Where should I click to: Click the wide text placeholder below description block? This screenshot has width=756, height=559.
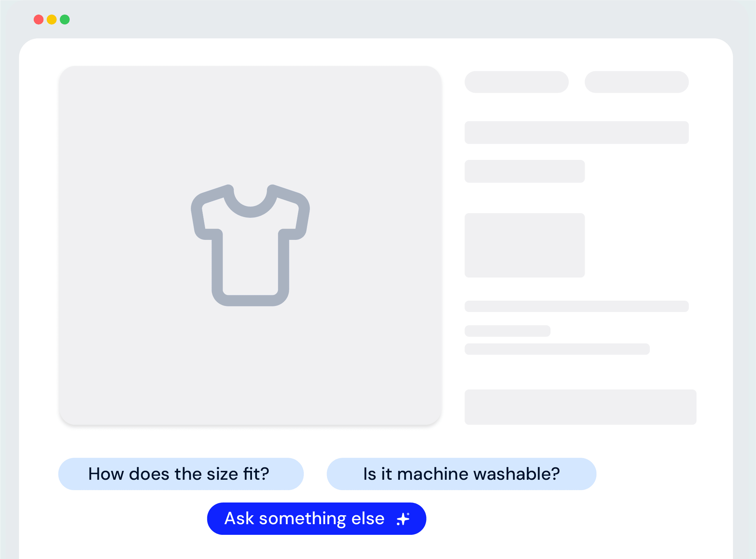click(576, 306)
